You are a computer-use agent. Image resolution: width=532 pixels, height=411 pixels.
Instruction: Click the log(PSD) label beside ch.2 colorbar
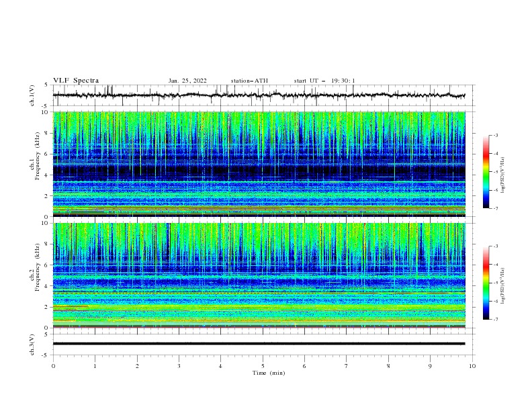tap(503, 286)
